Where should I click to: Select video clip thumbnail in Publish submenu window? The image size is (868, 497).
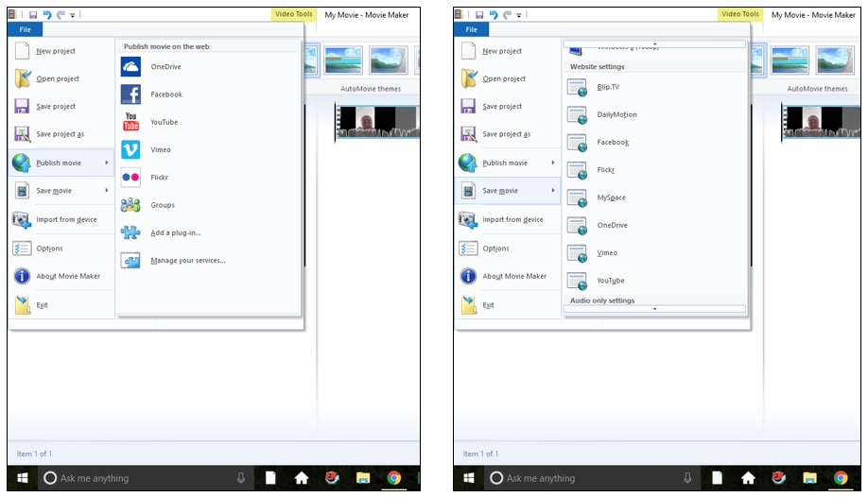(377, 122)
